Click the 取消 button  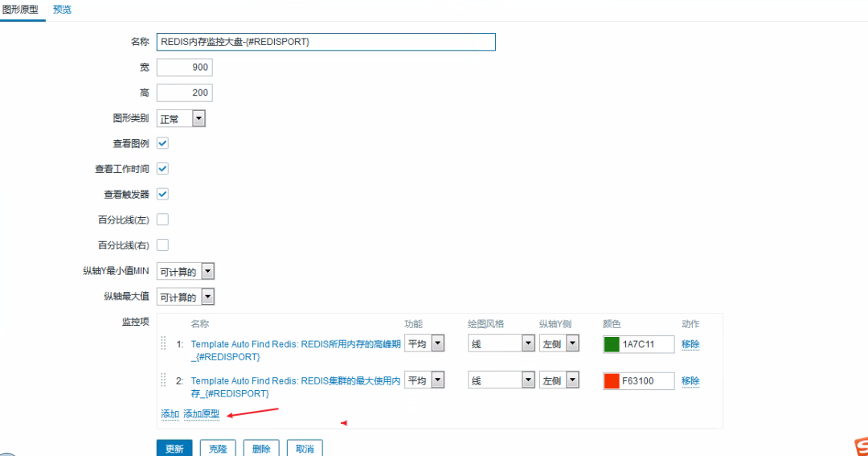coord(305,448)
